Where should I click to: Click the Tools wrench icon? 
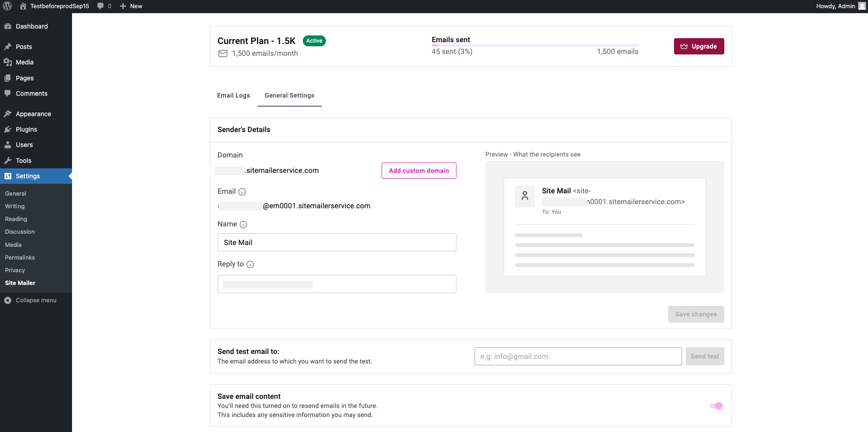(8, 161)
